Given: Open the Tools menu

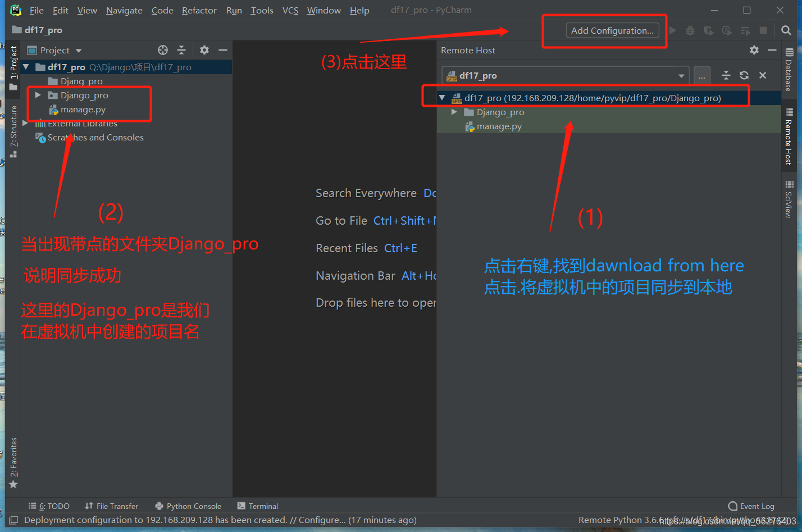Looking at the screenshot, I should click(x=262, y=10).
